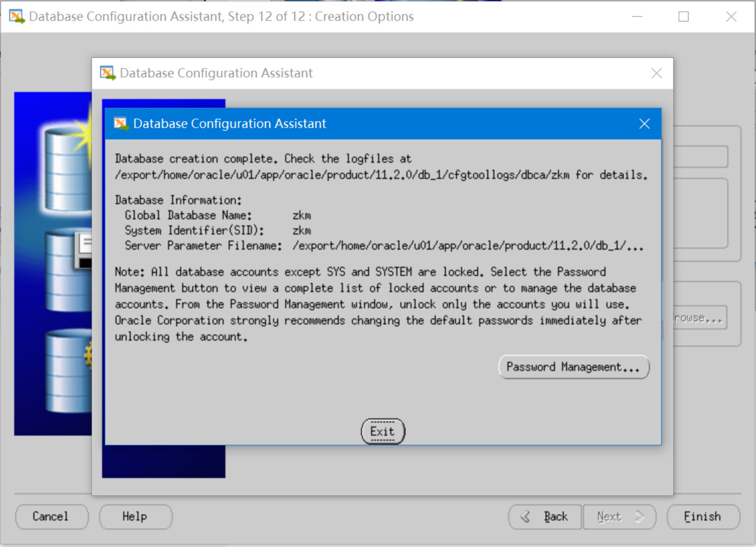The height and width of the screenshot is (547, 756).
Task: Open Help in the wizard window
Action: (135, 517)
